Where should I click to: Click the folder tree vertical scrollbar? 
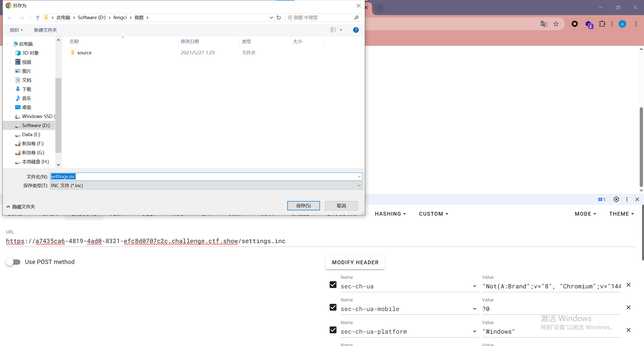pos(58,115)
